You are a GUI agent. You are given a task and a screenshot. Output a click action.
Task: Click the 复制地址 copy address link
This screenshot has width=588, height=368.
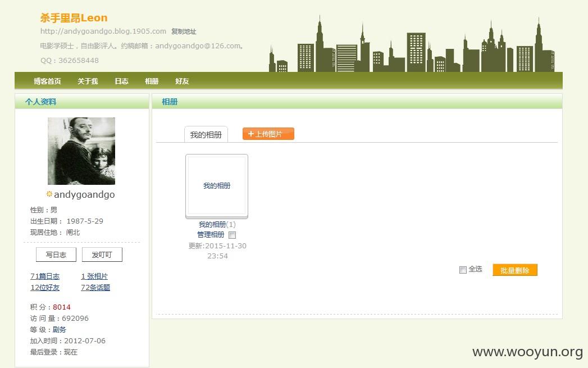coord(184,31)
